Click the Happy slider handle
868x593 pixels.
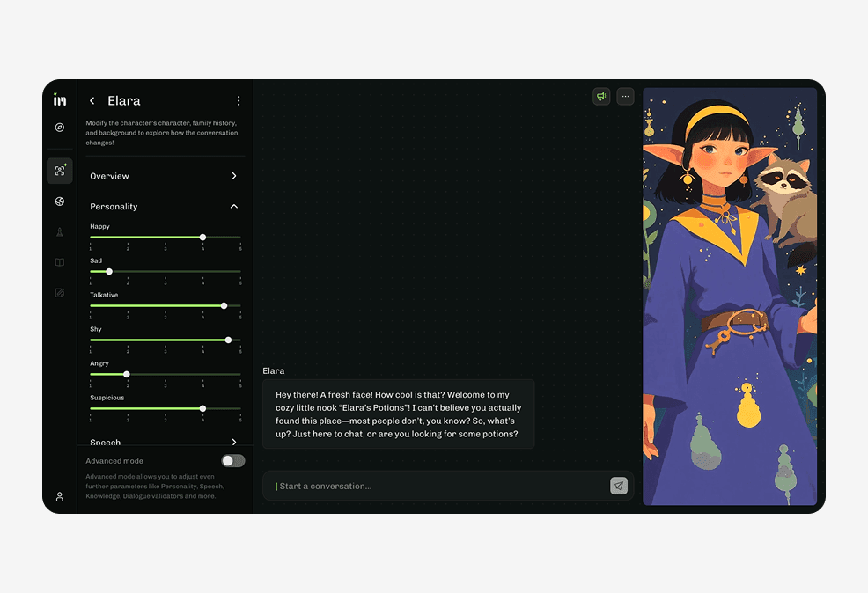click(202, 238)
